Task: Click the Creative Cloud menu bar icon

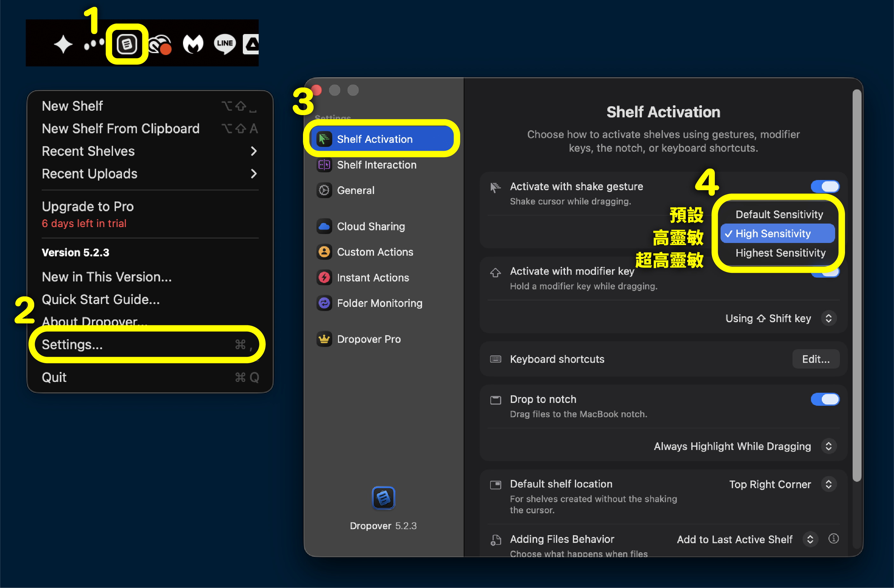Action: click(x=160, y=45)
